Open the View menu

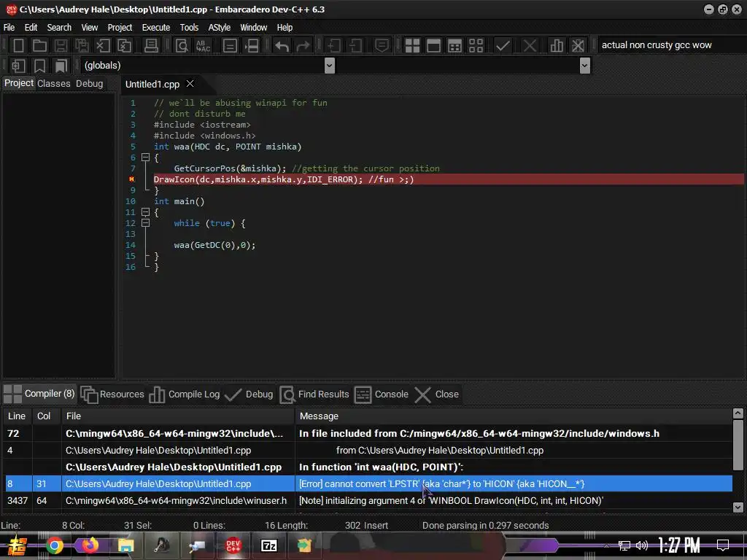(x=89, y=27)
